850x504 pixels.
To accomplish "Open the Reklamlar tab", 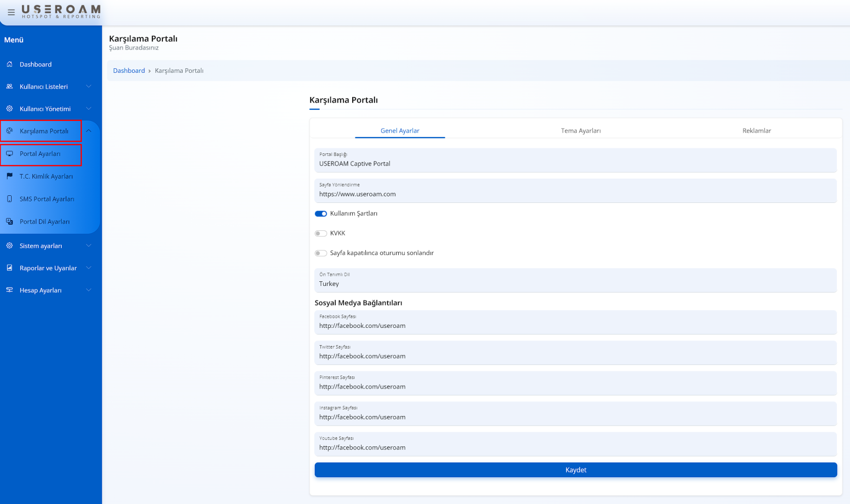I will (x=756, y=131).
